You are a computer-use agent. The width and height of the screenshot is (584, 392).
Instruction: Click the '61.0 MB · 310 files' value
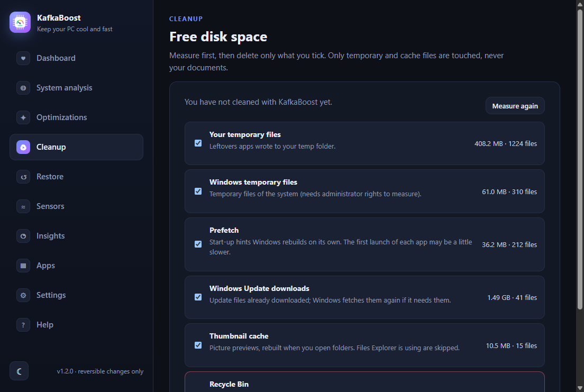tap(509, 192)
